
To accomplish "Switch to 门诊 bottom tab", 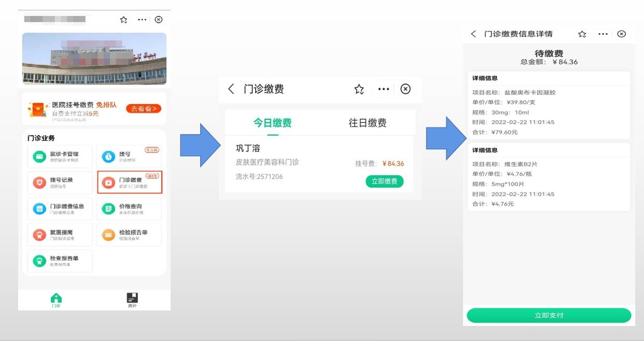I will click(x=56, y=300).
